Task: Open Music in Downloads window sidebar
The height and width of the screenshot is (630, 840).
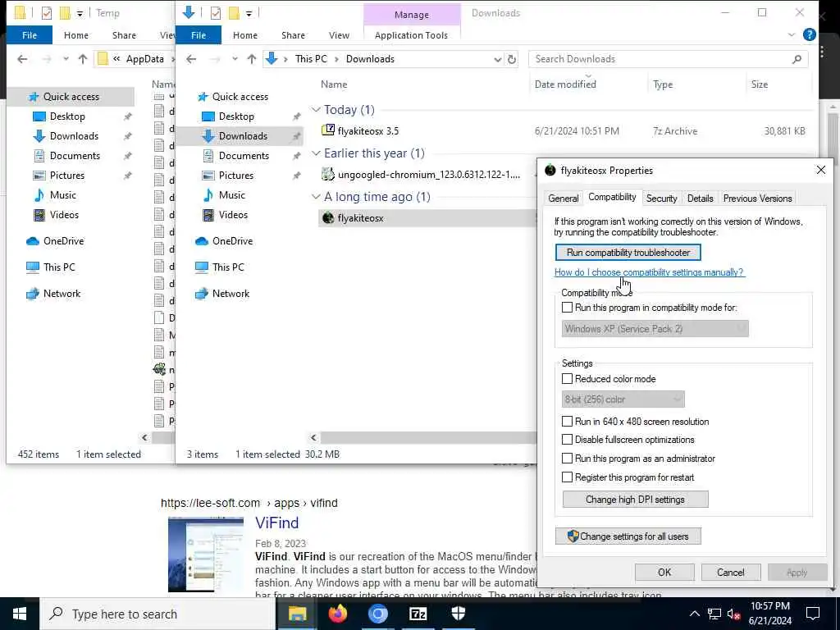Action: pyautogui.click(x=231, y=195)
